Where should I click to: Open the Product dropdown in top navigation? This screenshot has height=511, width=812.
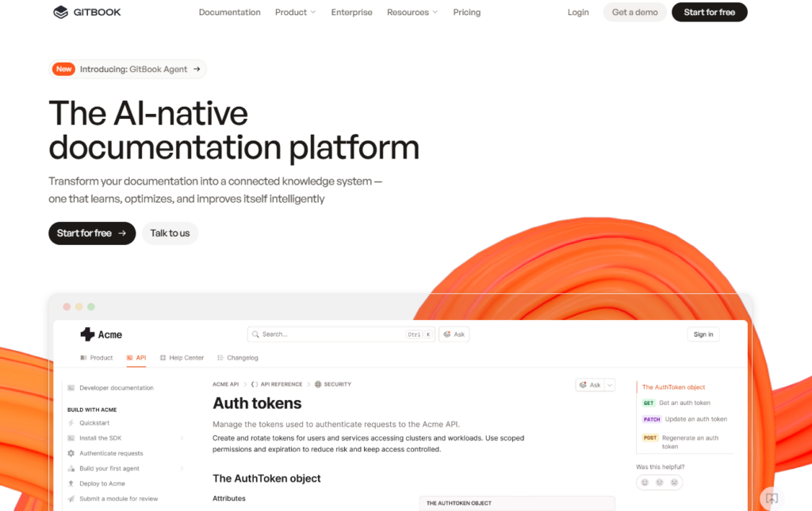295,12
